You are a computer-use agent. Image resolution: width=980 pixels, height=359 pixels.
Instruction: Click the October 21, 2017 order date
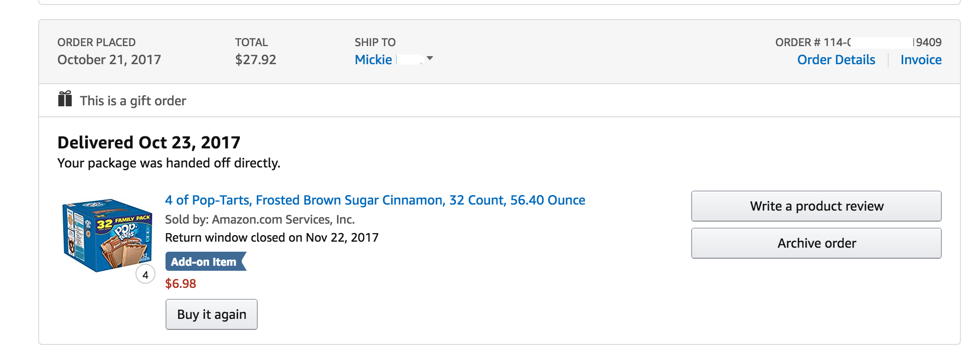[x=109, y=60]
